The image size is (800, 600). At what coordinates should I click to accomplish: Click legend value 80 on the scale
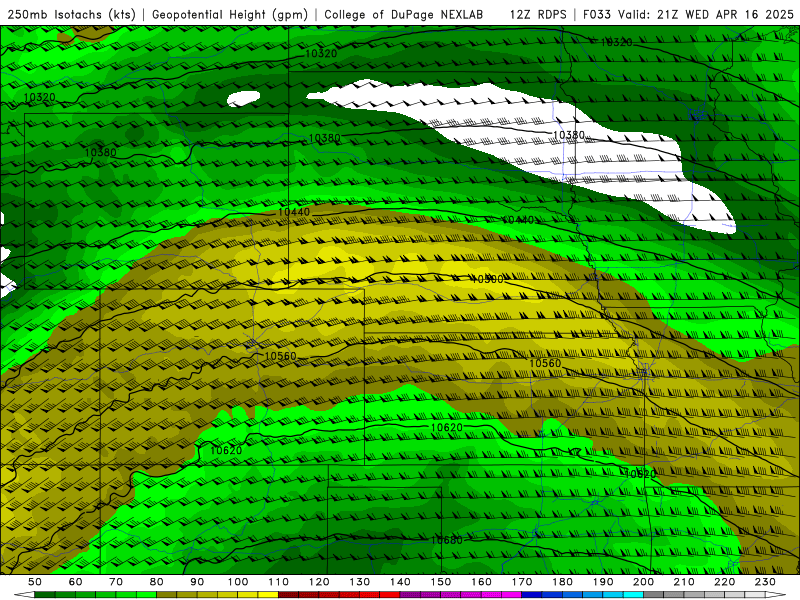(156, 582)
